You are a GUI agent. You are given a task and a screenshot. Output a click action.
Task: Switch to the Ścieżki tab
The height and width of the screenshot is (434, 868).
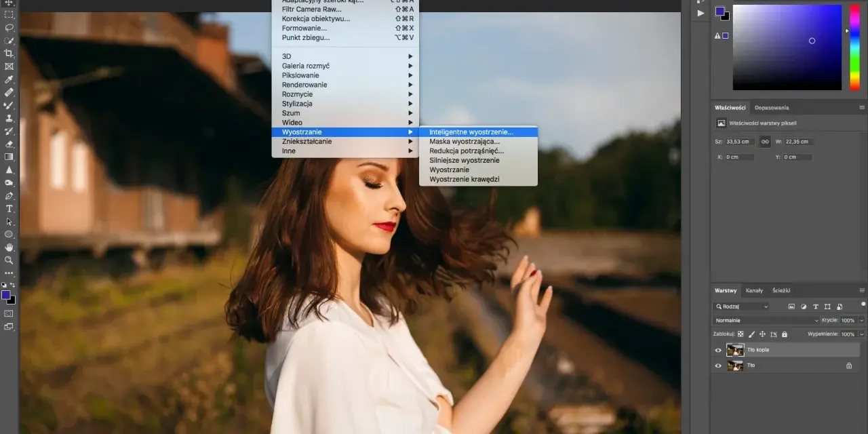coord(781,290)
